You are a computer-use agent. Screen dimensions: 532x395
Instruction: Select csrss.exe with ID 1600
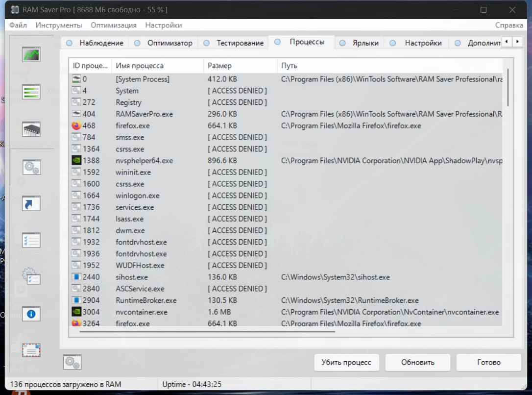coord(286,184)
